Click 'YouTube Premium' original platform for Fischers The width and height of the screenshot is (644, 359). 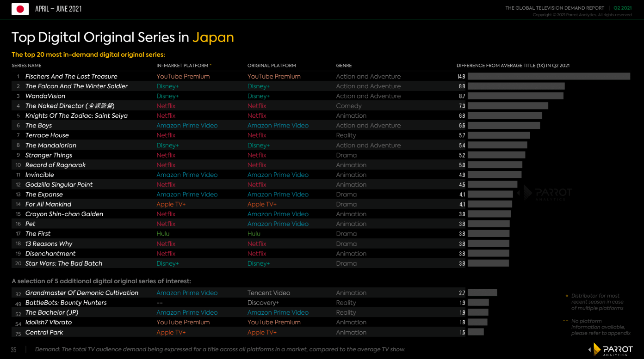pyautogui.click(x=274, y=76)
